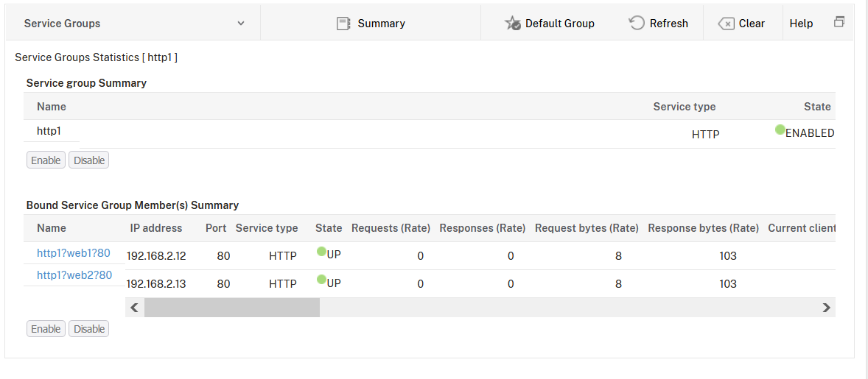The image size is (868, 379).
Task: Expand the Service Groups dropdown
Action: (x=241, y=24)
